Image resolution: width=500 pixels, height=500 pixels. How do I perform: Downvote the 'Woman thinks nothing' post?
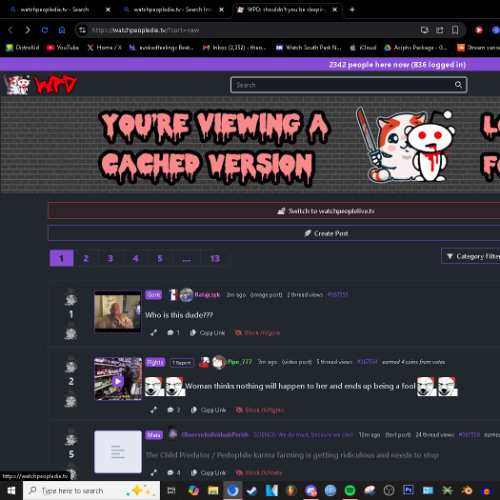[x=71, y=400]
